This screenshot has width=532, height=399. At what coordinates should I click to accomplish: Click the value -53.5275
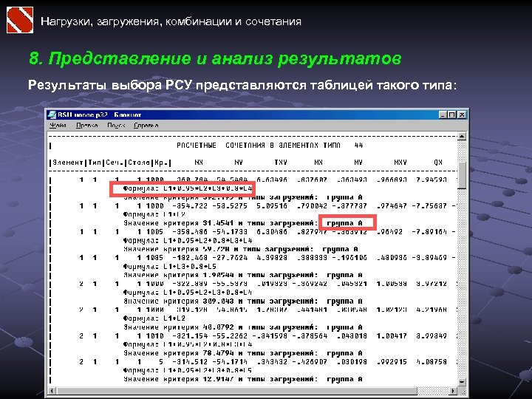tap(230, 206)
